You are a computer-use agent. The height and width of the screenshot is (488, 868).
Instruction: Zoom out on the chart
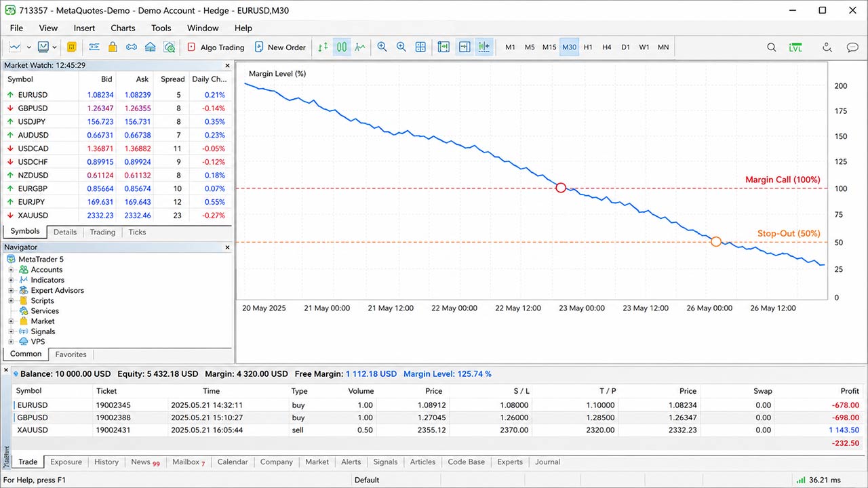(401, 47)
